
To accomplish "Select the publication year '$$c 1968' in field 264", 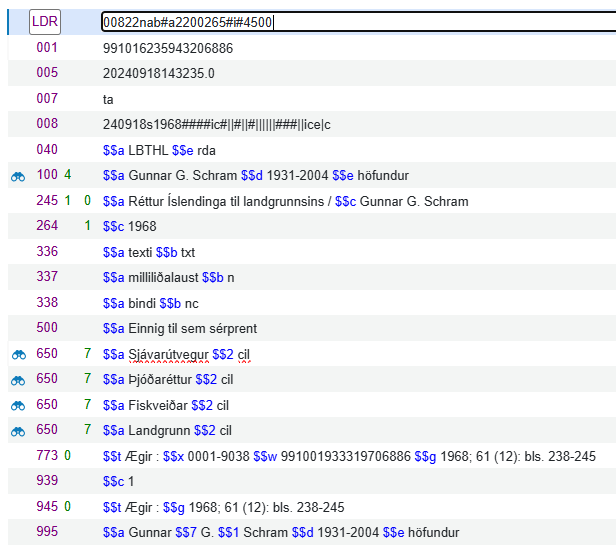I will tap(130, 226).
